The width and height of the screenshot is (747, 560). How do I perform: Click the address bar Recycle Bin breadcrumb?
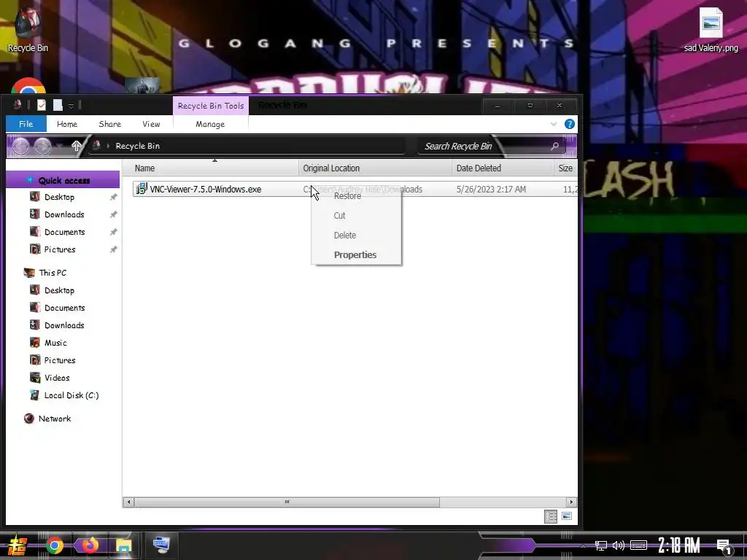[x=137, y=146]
